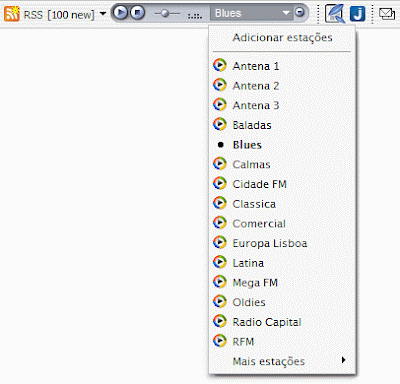Open the RSS [100 new] dropdown arrow
This screenshot has width=400, height=384.
[103, 14]
